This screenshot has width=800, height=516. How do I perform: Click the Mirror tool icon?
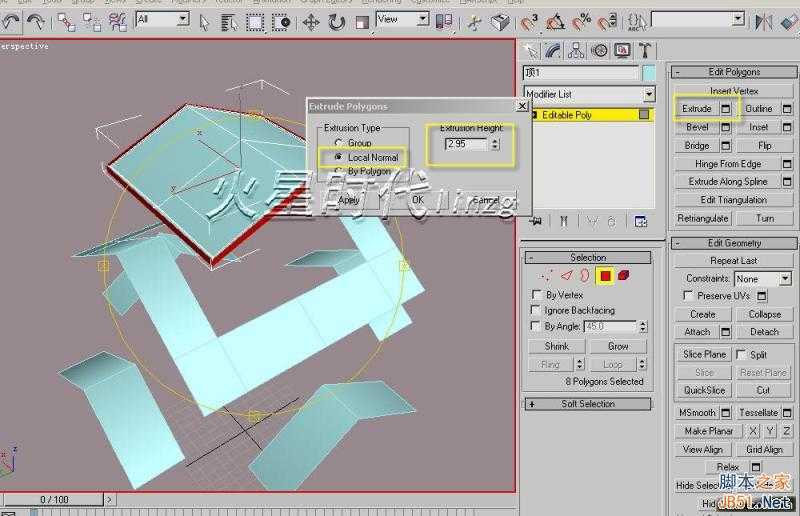763,22
